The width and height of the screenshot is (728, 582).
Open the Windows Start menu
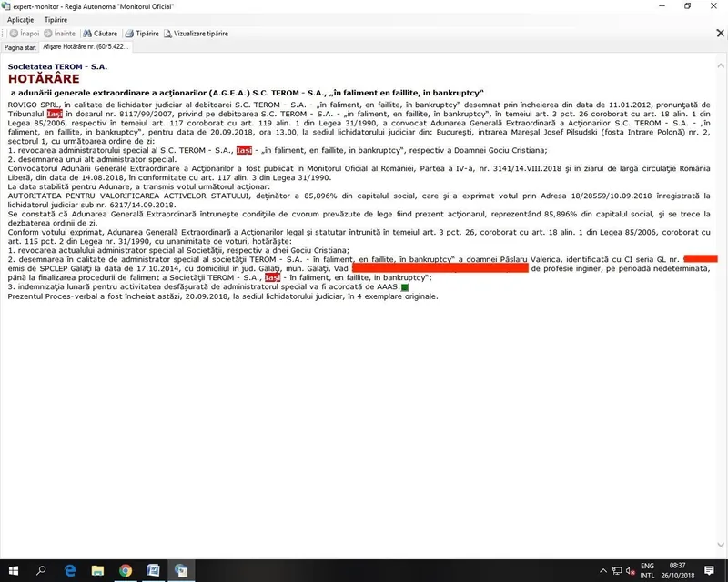coord(14,570)
